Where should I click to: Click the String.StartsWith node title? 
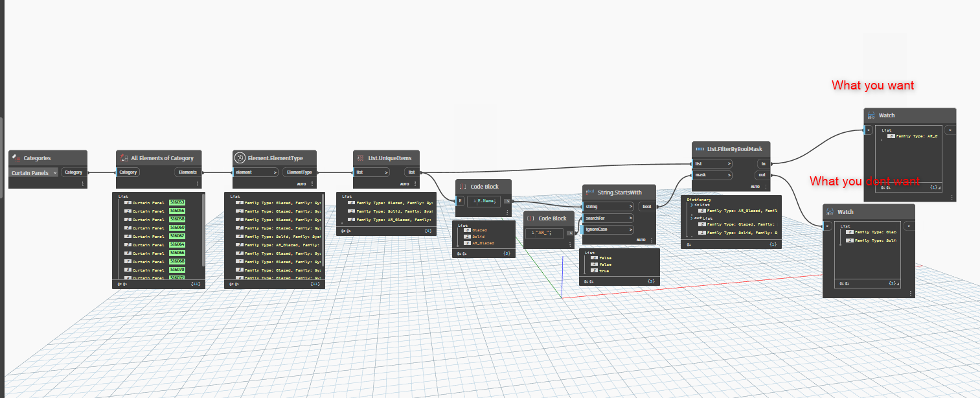click(x=619, y=191)
